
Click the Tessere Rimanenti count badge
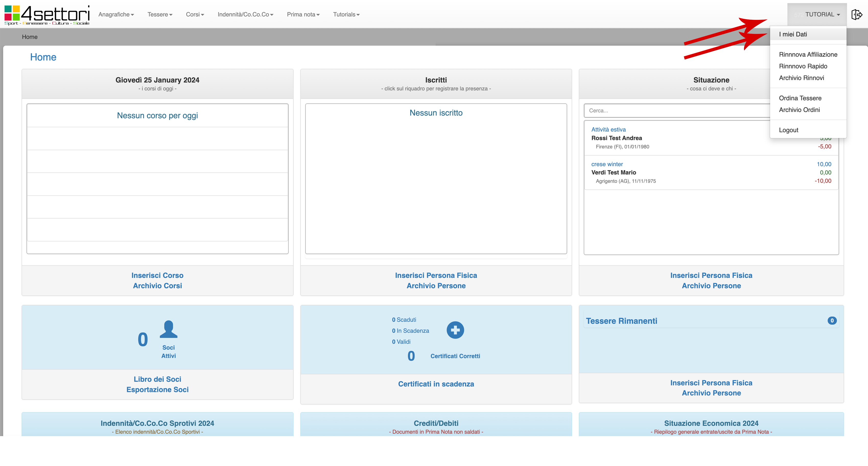pyautogui.click(x=832, y=320)
